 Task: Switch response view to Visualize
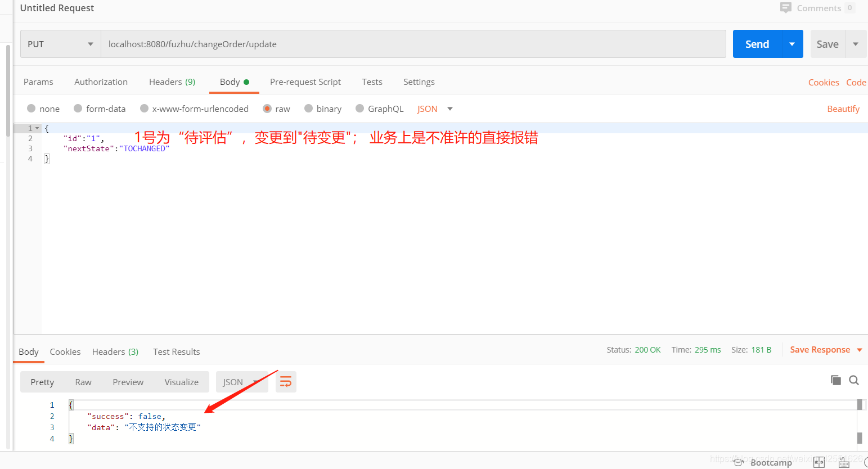(182, 382)
